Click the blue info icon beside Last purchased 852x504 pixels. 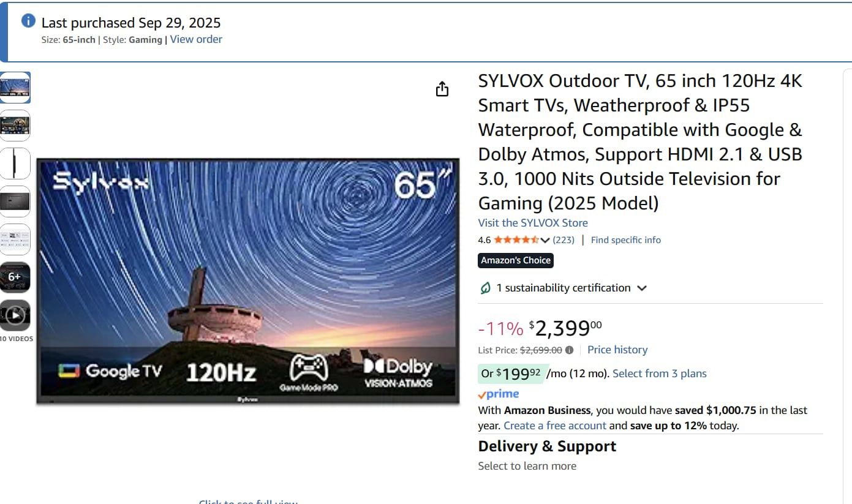click(28, 21)
